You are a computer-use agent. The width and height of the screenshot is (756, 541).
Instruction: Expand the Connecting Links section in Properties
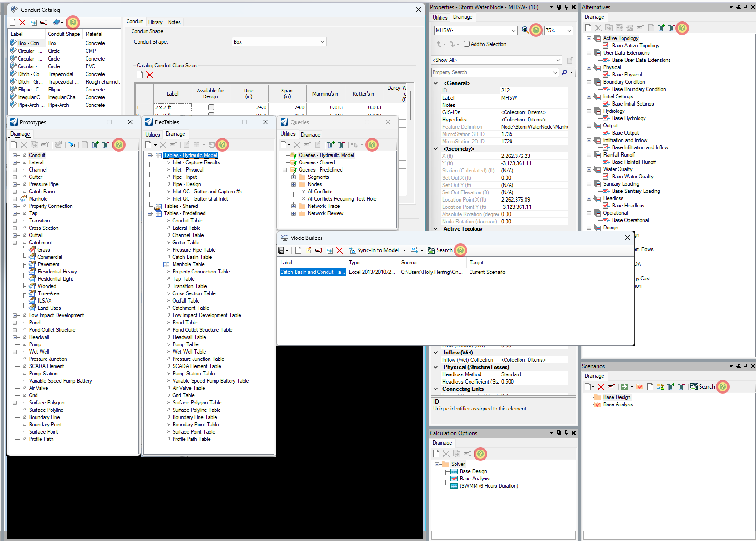click(x=435, y=389)
